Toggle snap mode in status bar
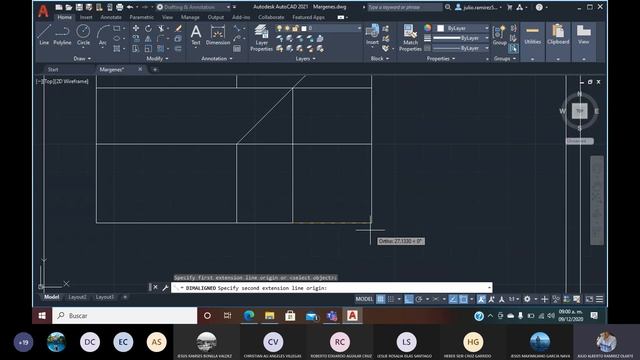 pyautogui.click(x=391, y=299)
